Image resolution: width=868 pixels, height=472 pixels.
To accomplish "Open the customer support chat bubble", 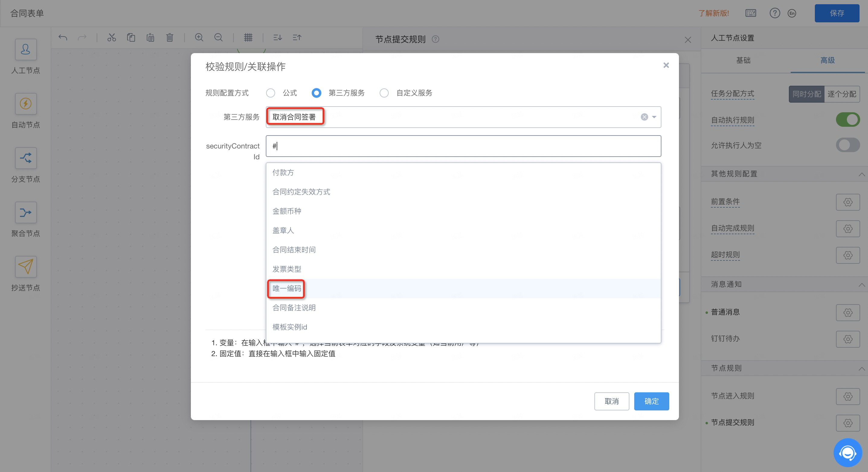I will point(847,453).
